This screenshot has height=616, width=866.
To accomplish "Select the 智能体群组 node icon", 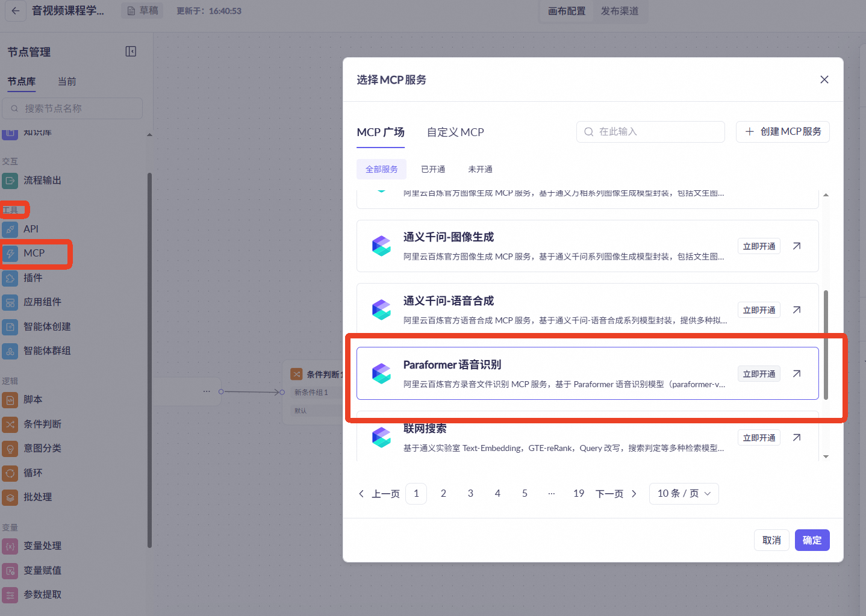I will tap(10, 351).
